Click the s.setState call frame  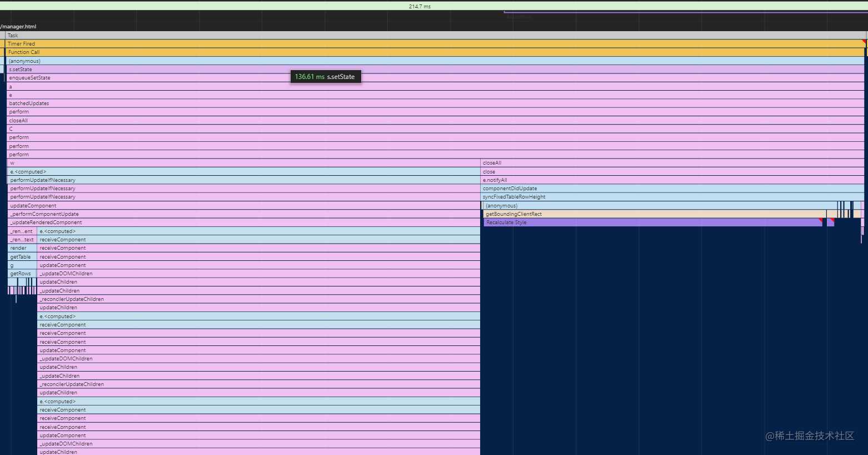tap(435, 70)
